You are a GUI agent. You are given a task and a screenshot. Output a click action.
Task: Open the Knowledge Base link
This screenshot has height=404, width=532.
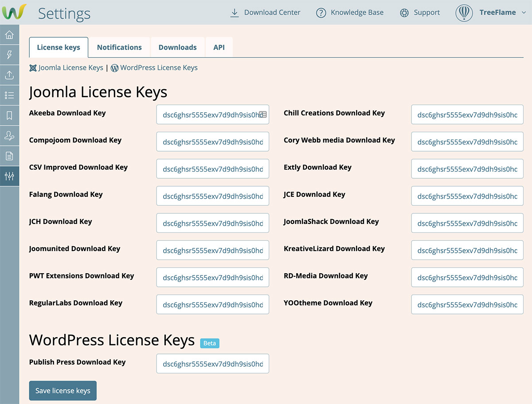[350, 12]
